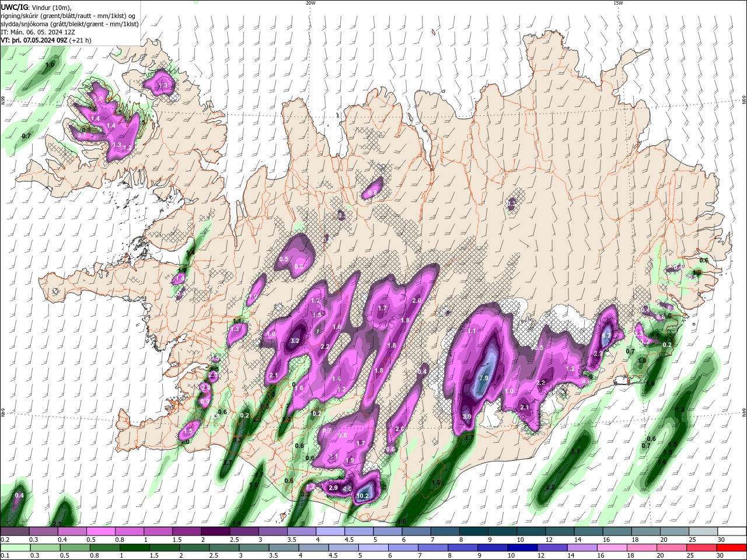747x560 pixels.
Task: Click the 2.7 rain value on the southwest coast
Action: coord(228,463)
